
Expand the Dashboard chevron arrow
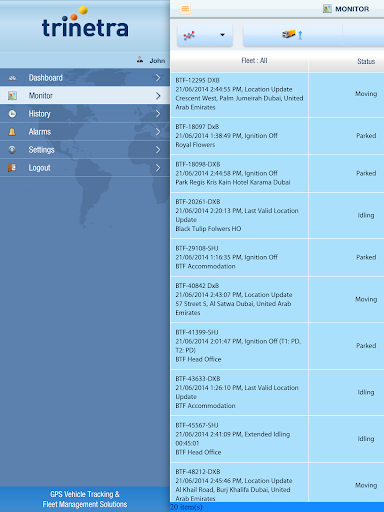coord(158,78)
